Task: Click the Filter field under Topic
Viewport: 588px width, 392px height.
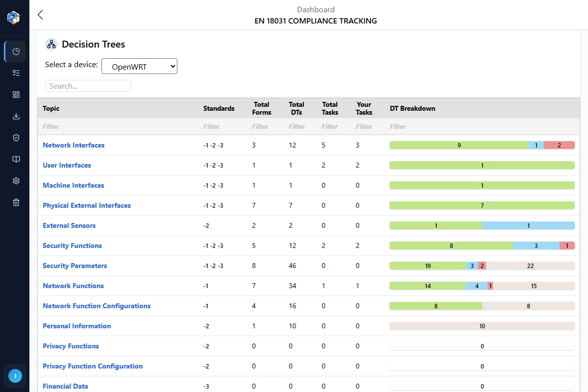Action: (x=50, y=126)
